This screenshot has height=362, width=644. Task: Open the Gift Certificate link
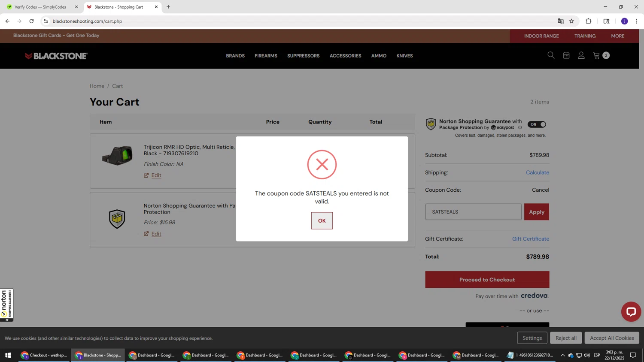coord(530,239)
